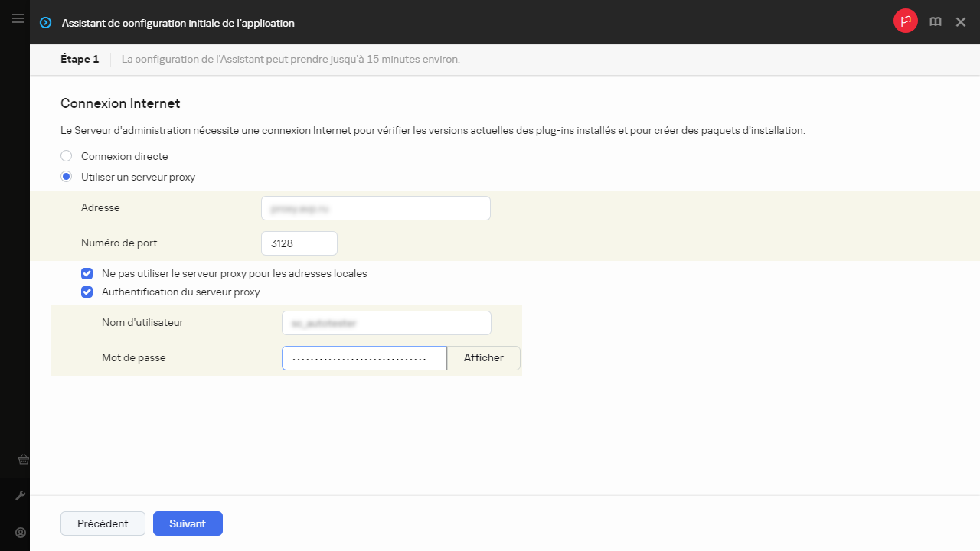Toggle 'Authentification du serveur proxy' checkbox

pos(87,292)
